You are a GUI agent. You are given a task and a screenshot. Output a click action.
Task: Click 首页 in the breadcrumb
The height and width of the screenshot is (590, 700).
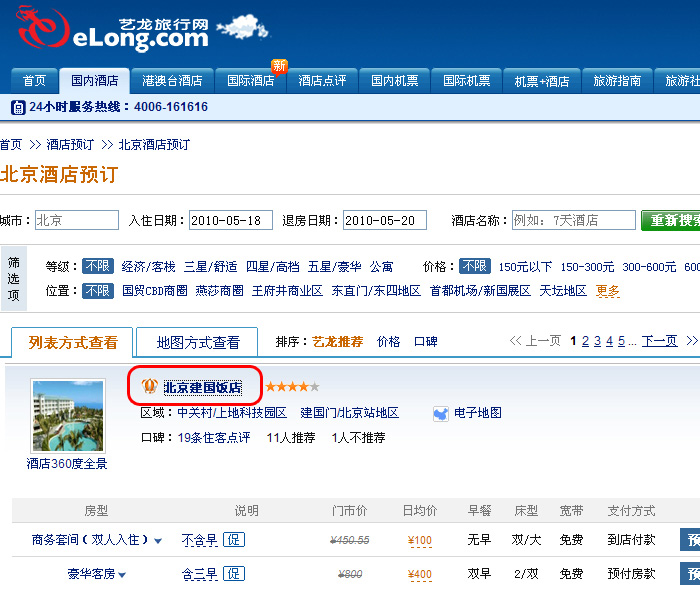point(11,145)
